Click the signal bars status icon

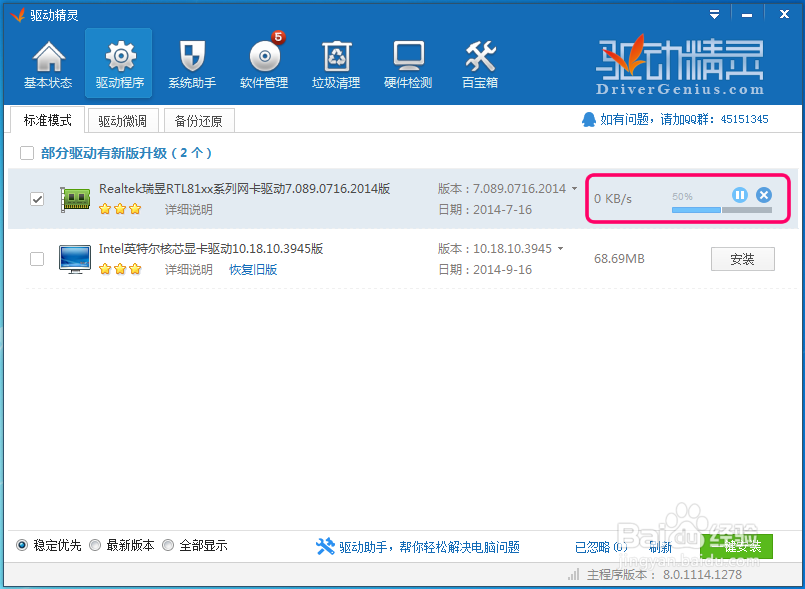(573, 574)
